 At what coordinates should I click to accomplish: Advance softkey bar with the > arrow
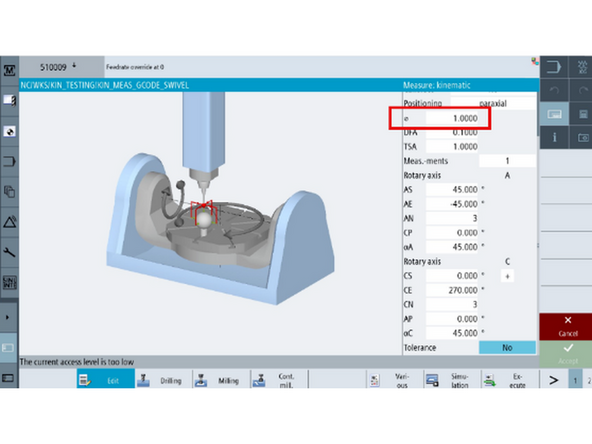pos(553,379)
